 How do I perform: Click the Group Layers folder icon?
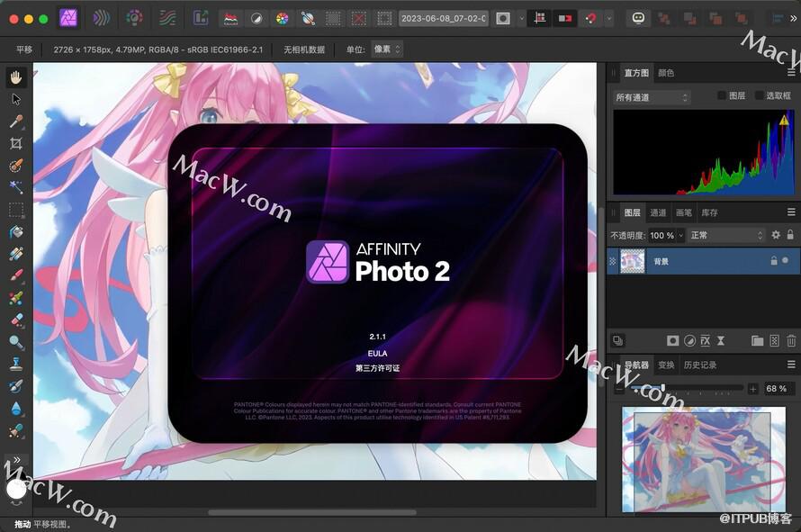click(x=757, y=341)
